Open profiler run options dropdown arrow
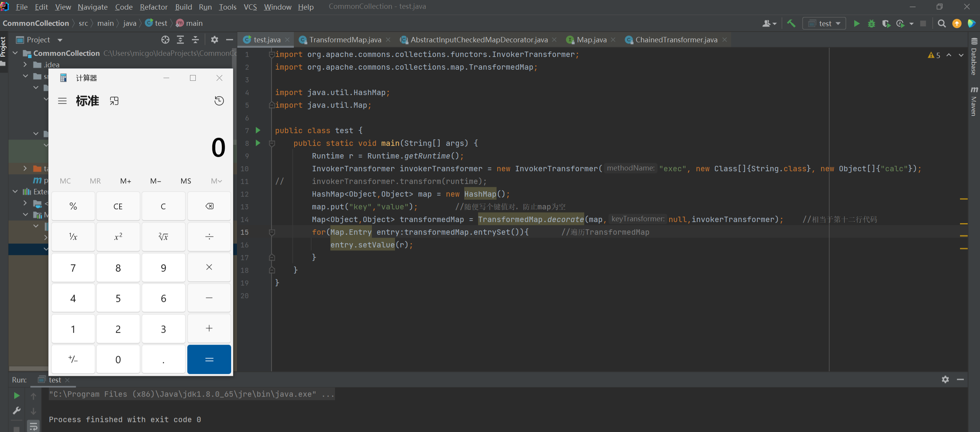980x432 pixels. 912,23
